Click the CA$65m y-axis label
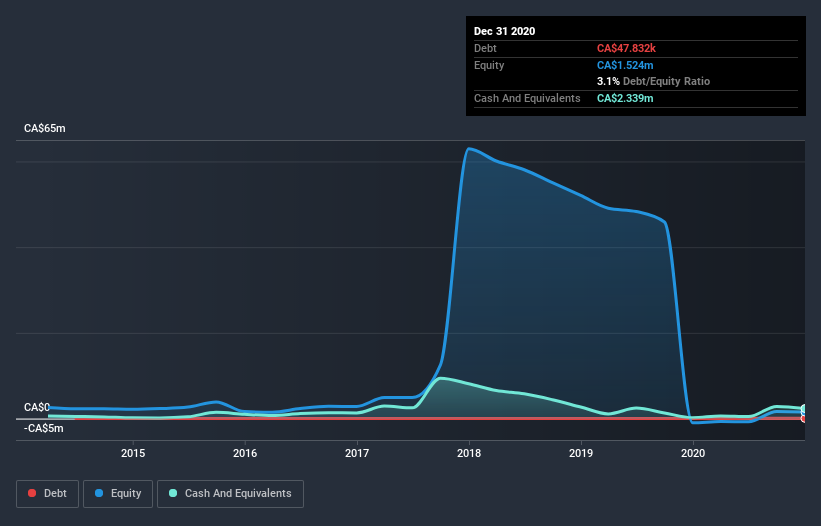 (x=45, y=128)
